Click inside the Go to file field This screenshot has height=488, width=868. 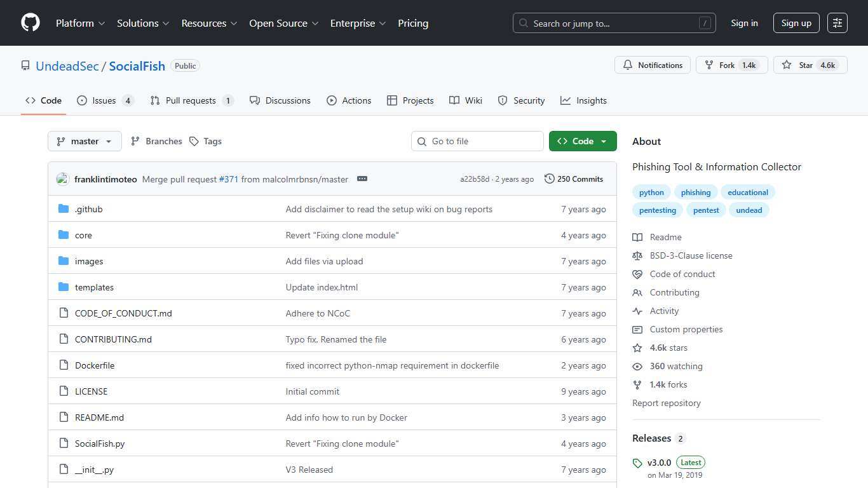tap(477, 141)
